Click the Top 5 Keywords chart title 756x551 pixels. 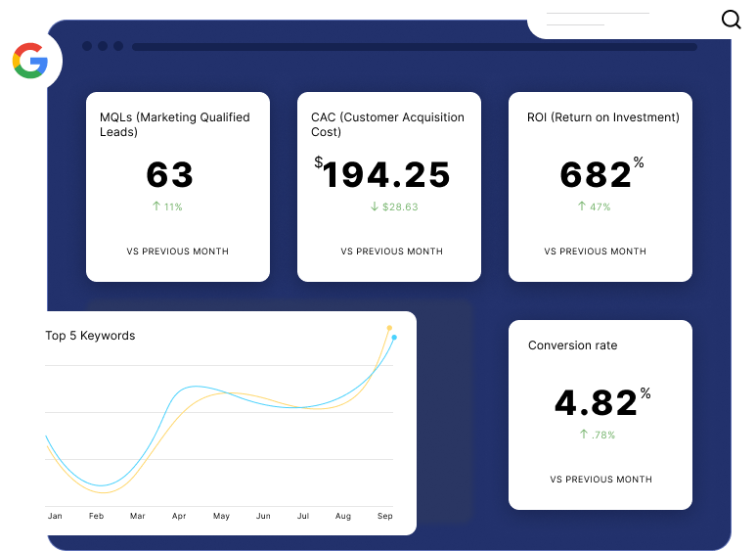point(90,336)
